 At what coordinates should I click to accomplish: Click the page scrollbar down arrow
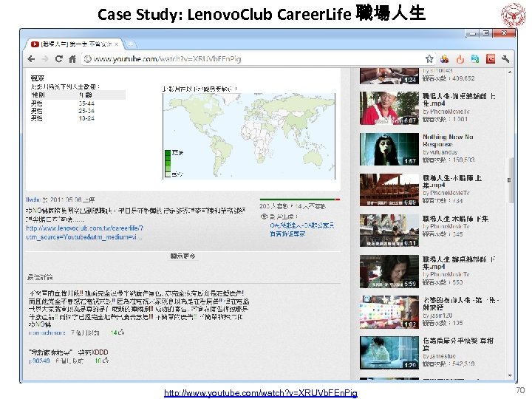(510, 375)
